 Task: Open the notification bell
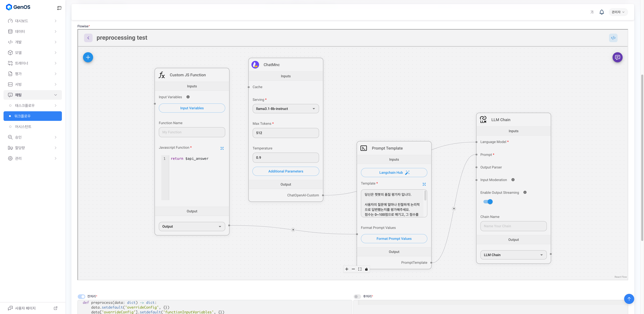click(x=601, y=12)
